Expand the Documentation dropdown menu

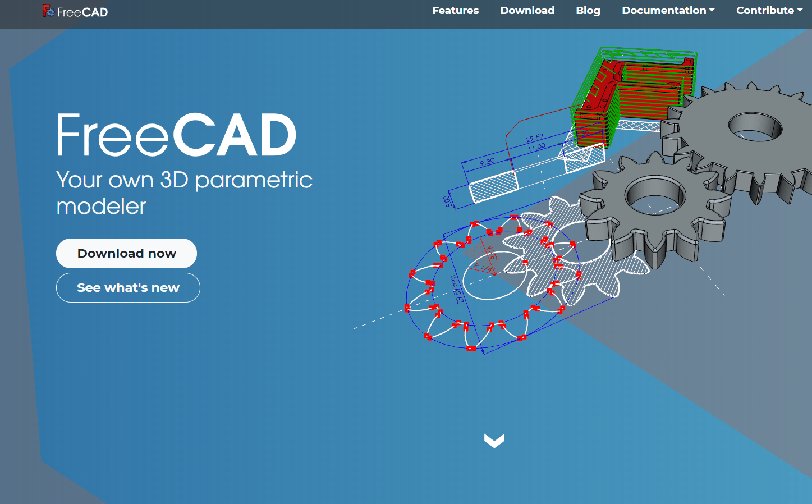668,11
